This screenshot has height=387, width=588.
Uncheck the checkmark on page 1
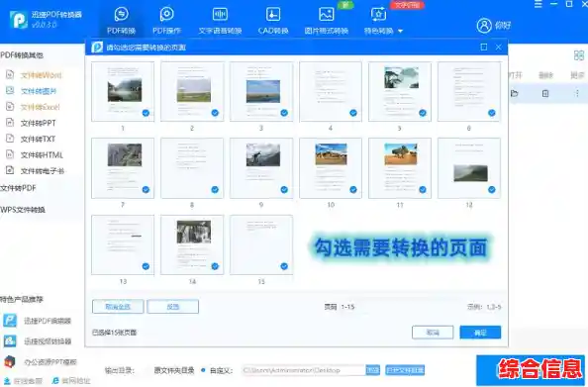pos(146,113)
